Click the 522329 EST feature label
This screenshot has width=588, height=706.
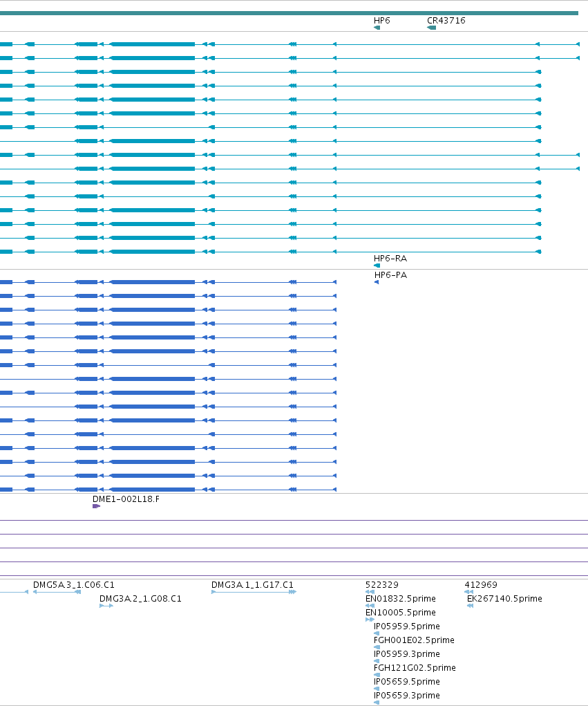[x=382, y=584]
